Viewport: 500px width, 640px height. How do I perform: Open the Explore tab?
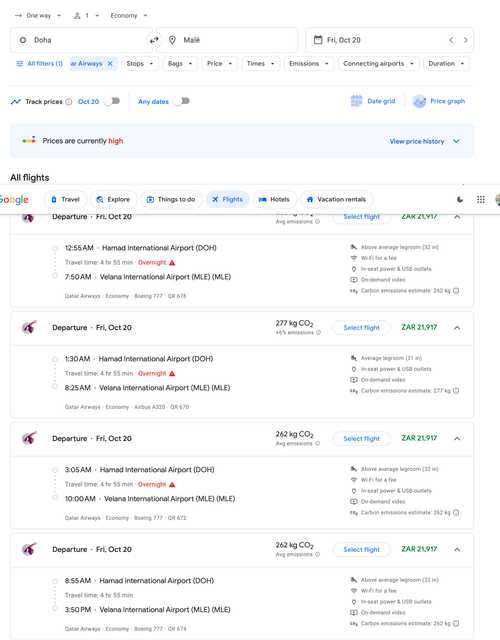pos(113,200)
